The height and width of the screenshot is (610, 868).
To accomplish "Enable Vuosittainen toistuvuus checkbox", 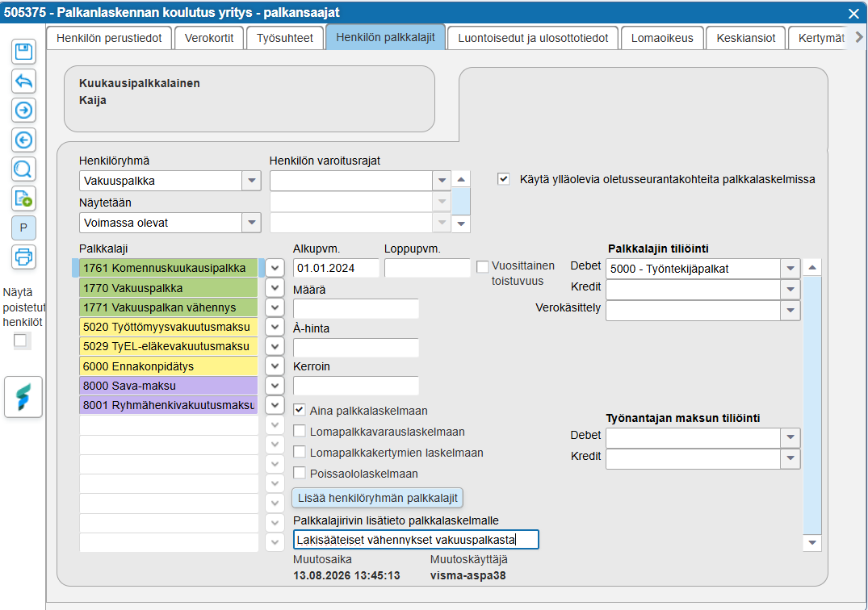I will click(483, 266).
